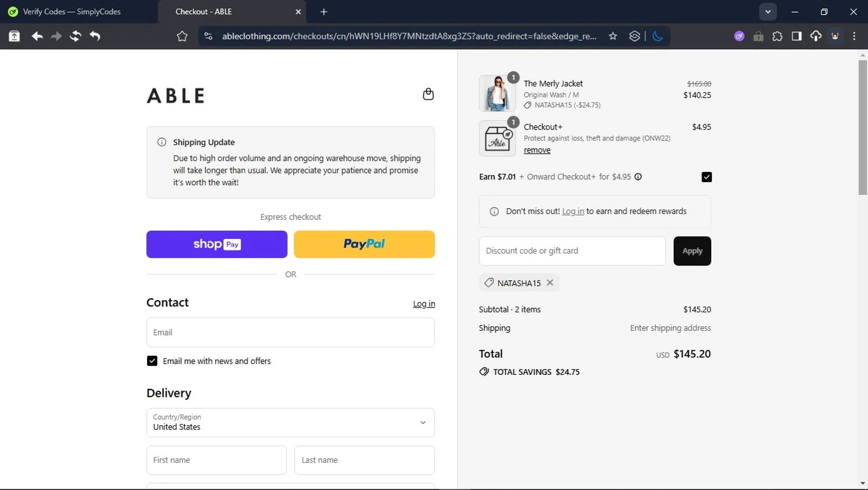
Task: Click the Earn $7.01 text
Action: point(497,177)
